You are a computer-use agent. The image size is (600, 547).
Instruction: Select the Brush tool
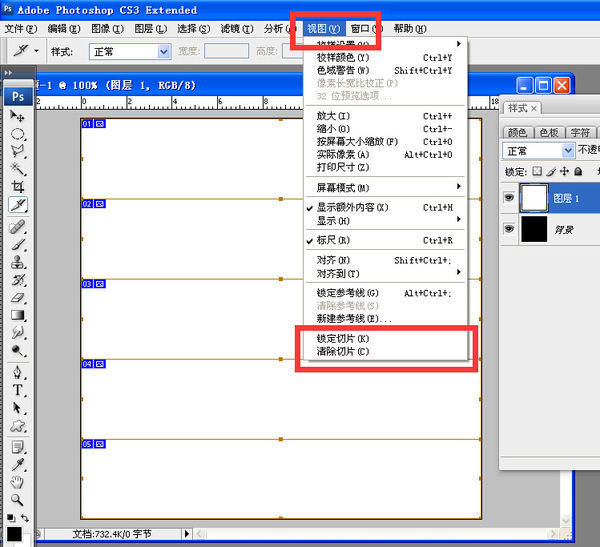pyautogui.click(x=17, y=245)
